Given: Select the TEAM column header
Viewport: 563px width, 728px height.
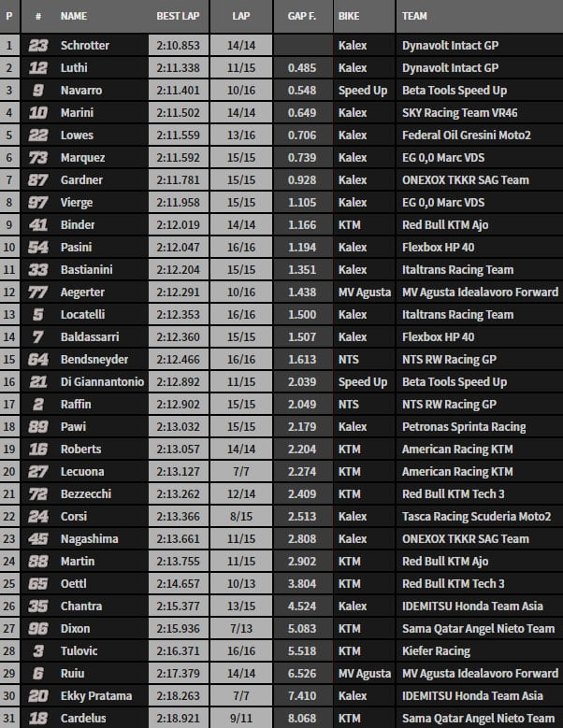Looking at the screenshot, I should pos(415,17).
